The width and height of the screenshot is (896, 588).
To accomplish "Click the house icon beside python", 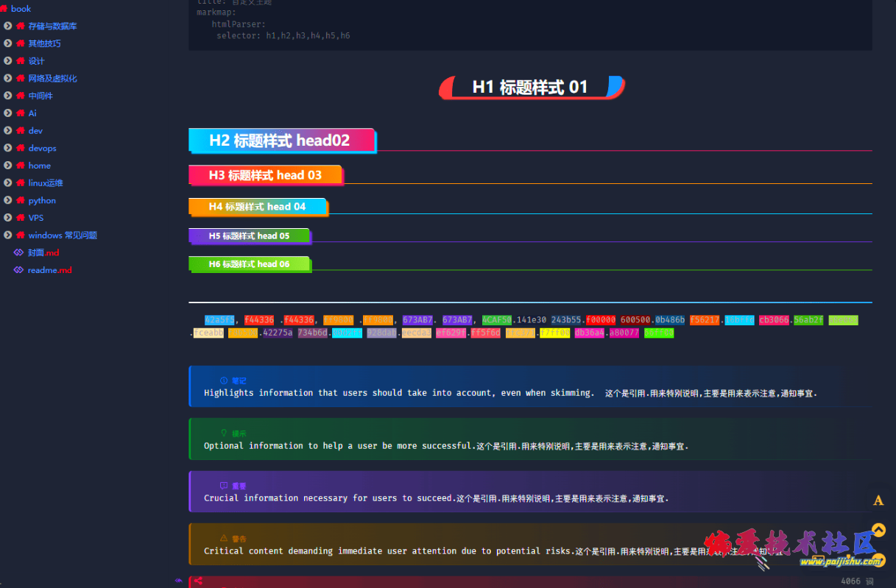I will pos(20,200).
